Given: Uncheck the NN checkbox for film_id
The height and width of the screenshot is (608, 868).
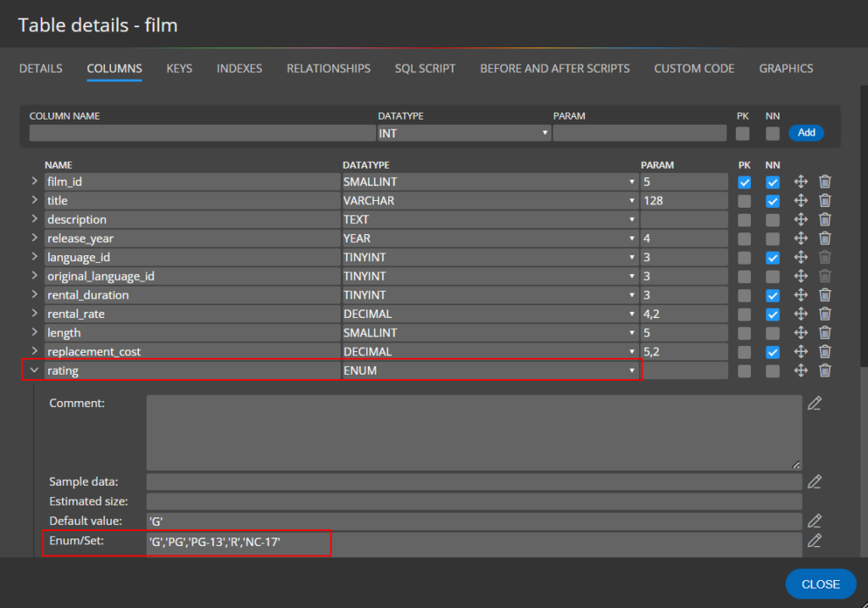Looking at the screenshot, I should pyautogui.click(x=772, y=182).
